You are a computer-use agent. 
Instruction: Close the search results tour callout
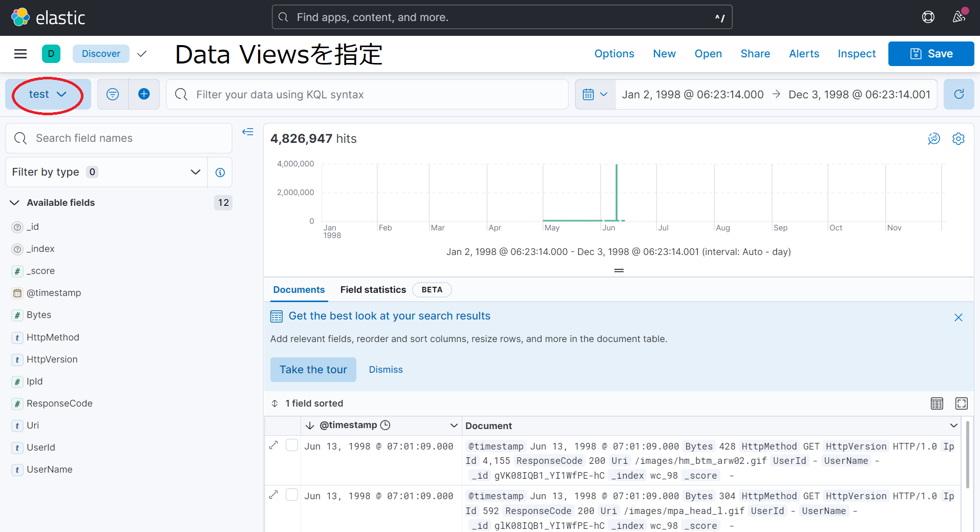(958, 317)
